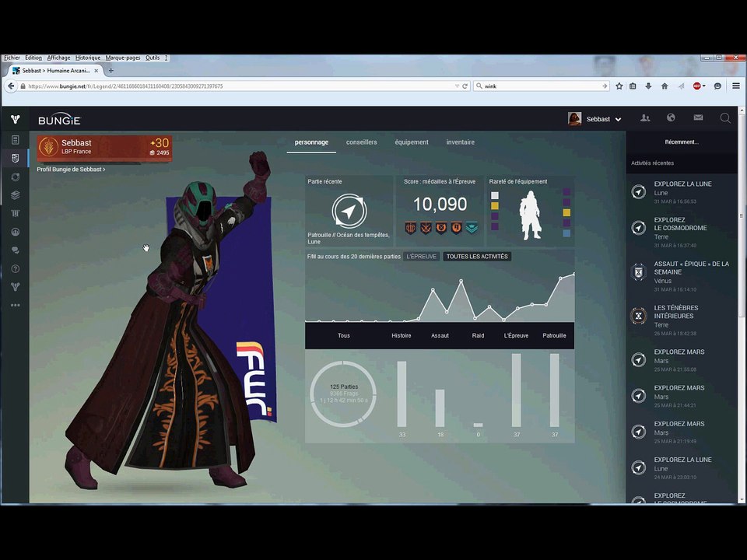Click the white rarity swatch on left
The height and width of the screenshot is (560, 747).
(495, 196)
